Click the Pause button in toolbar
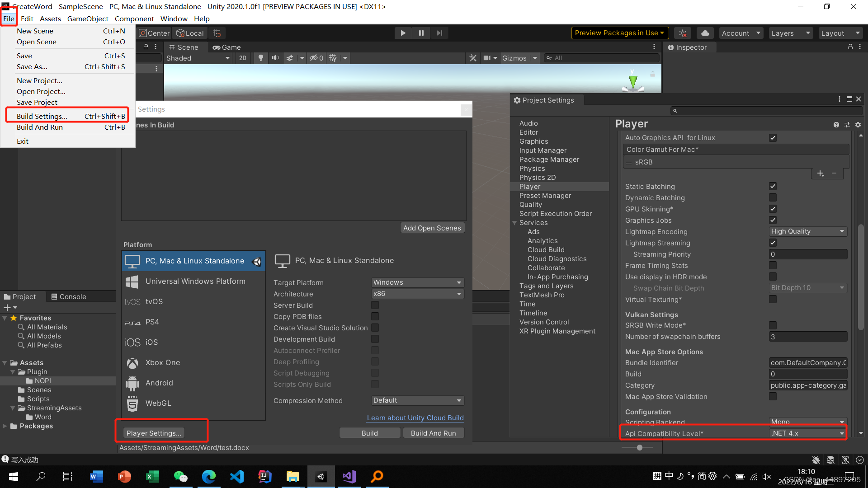Viewport: 868px width, 488px height. [421, 33]
